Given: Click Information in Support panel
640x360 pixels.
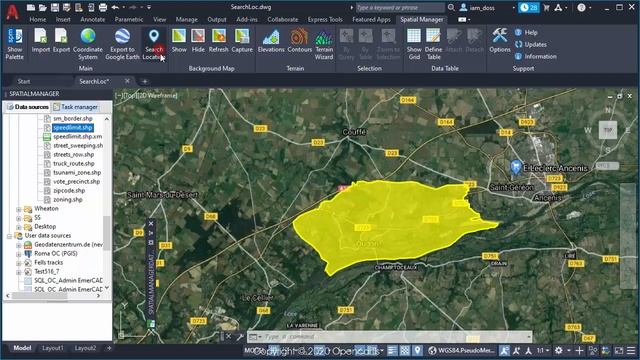Looking at the screenshot, I should [x=536, y=56].
